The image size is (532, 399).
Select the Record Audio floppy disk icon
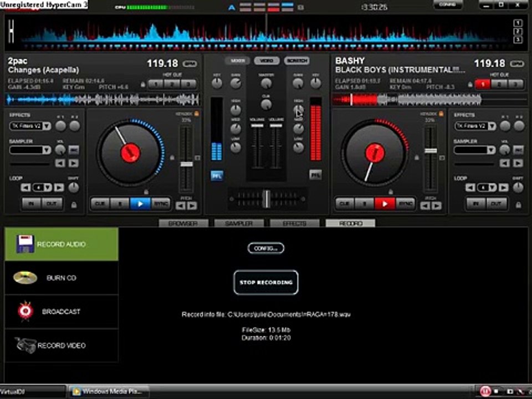coord(25,244)
